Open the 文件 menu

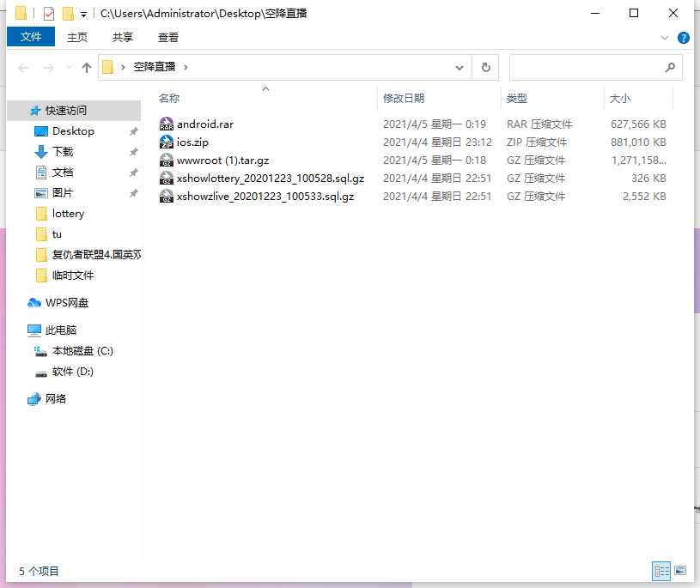31,37
